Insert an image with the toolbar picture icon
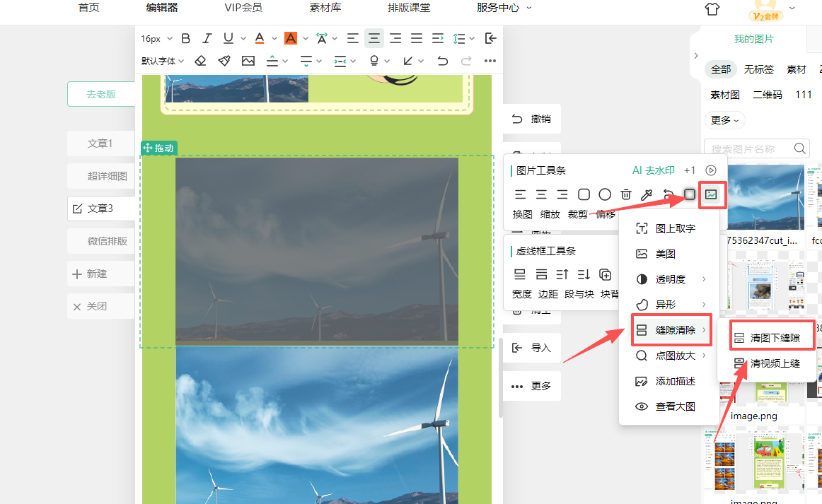822x504 pixels. tap(248, 61)
